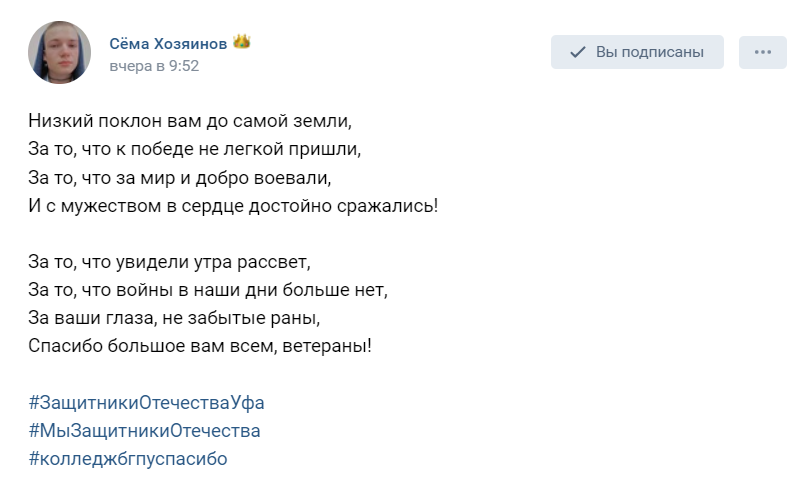Open the three-dots post actions menu
The height and width of the screenshot is (484, 811).
click(763, 52)
